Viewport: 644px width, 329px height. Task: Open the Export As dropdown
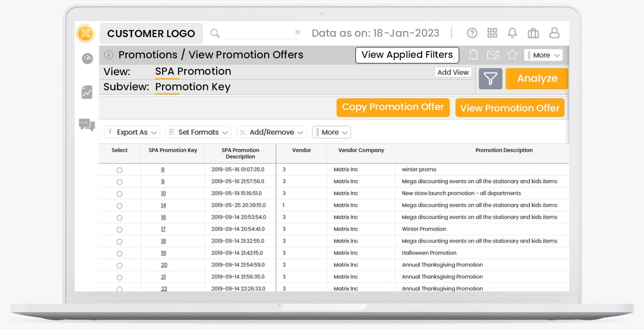click(x=132, y=132)
